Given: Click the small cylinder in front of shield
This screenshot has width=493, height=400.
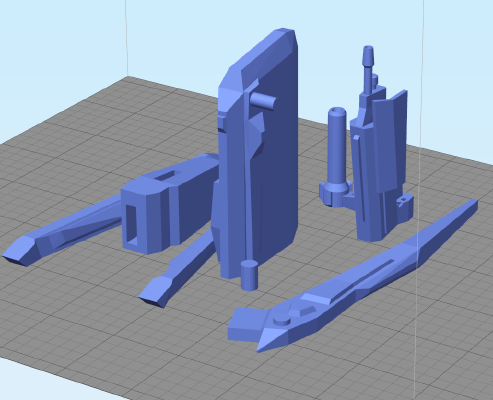Looking at the screenshot, I should (249, 275).
